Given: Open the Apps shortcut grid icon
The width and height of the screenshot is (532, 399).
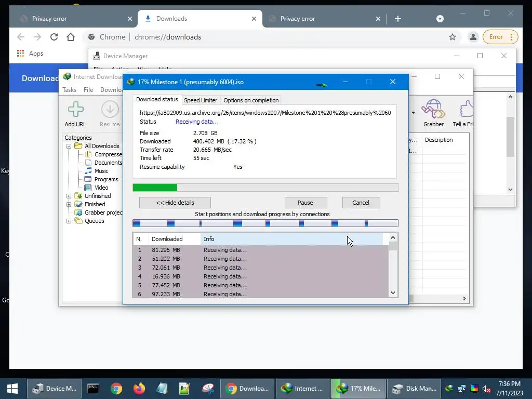Looking at the screenshot, I should click(20, 54).
